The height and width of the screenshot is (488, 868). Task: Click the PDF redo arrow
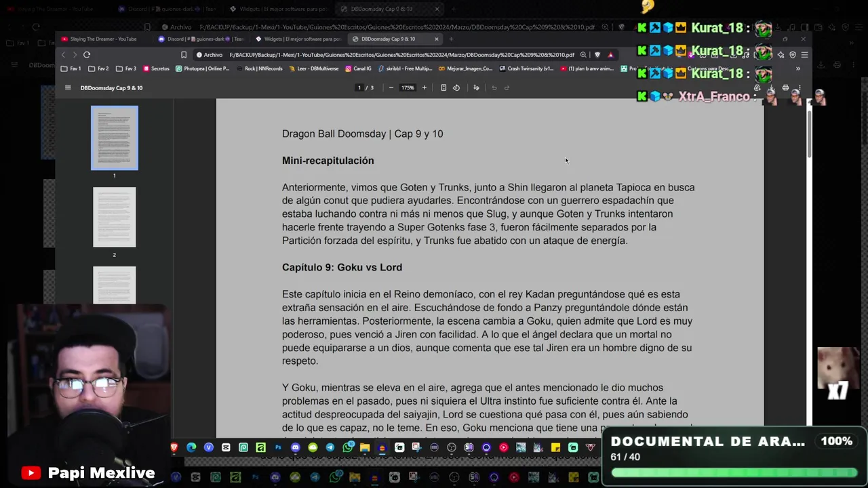click(x=507, y=87)
